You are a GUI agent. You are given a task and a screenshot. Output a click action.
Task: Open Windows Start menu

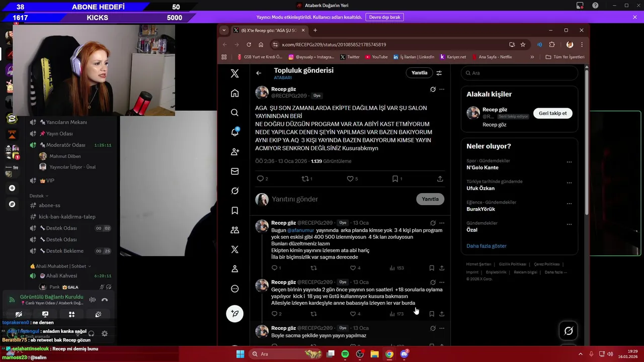(240, 354)
